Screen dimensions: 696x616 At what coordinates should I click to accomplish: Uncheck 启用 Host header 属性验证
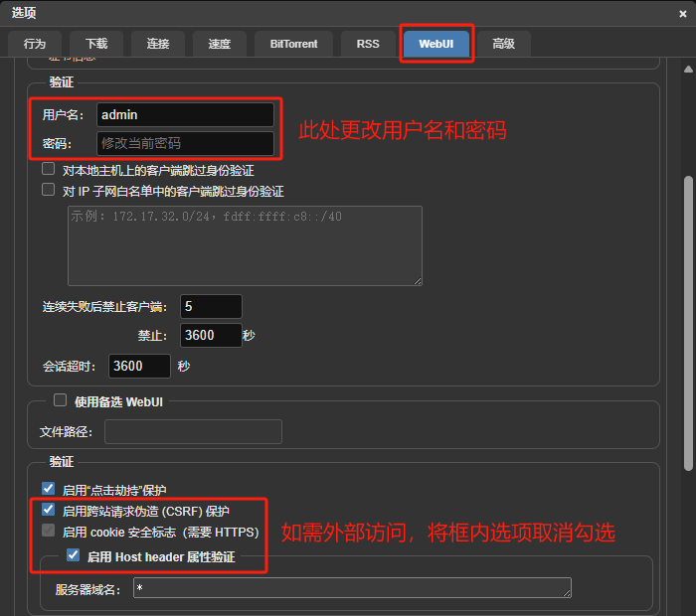click(74, 555)
